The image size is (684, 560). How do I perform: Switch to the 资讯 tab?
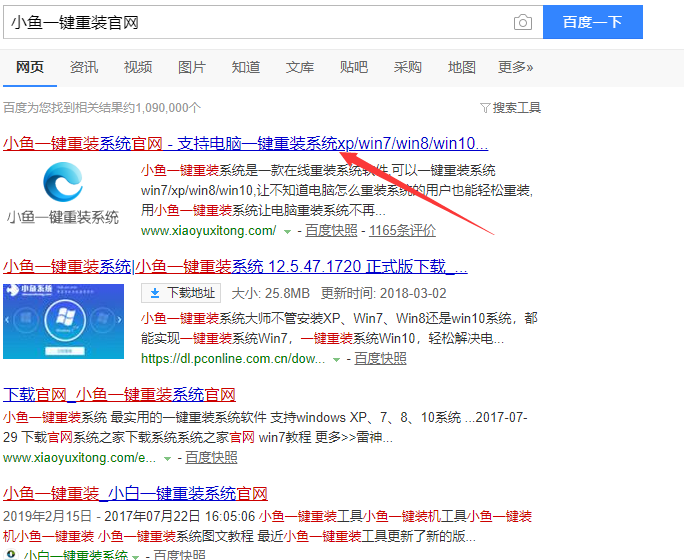tap(84, 67)
